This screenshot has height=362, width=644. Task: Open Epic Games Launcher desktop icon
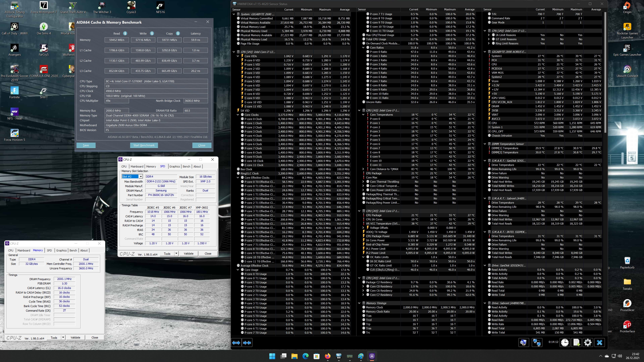(x=627, y=50)
